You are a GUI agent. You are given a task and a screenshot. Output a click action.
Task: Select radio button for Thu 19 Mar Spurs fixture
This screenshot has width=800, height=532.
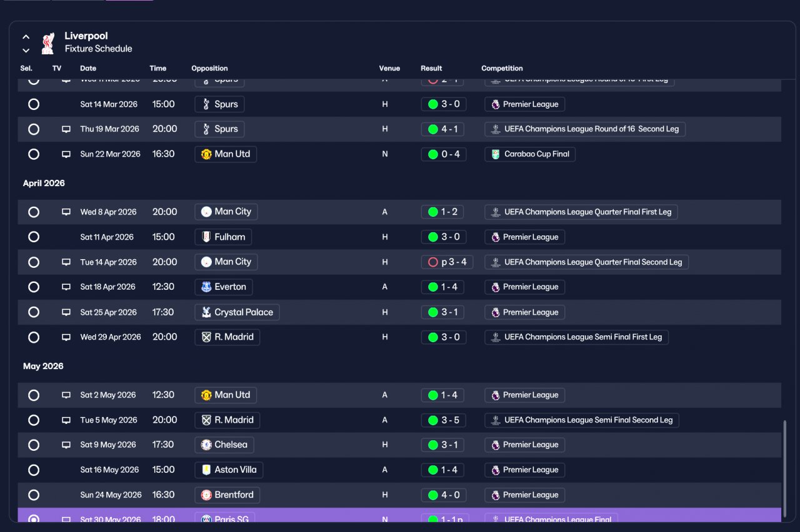(34, 129)
